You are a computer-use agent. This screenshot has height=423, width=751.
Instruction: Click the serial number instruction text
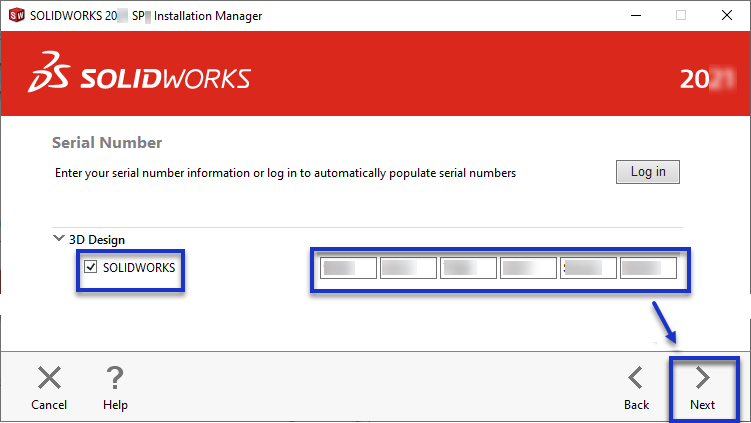click(x=285, y=173)
